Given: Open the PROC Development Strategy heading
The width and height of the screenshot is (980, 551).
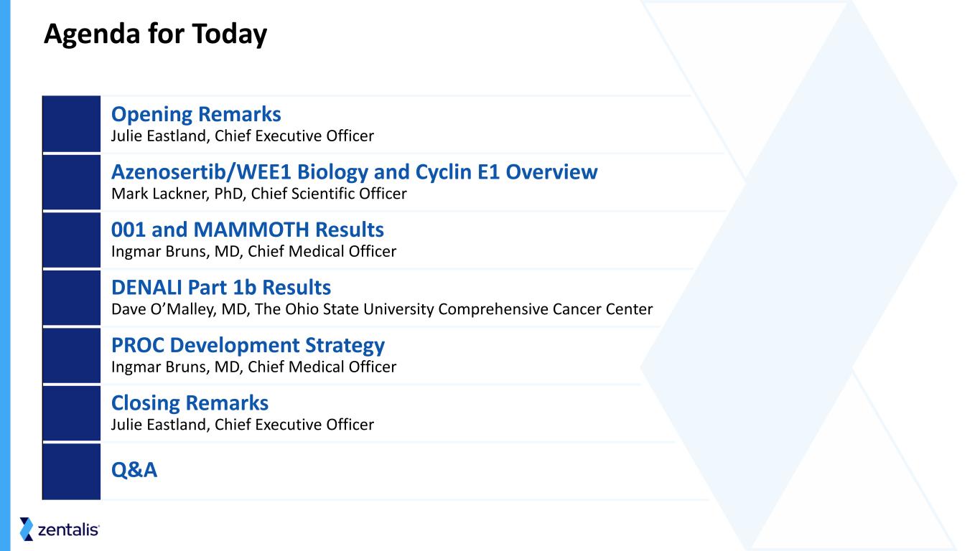Looking at the screenshot, I should [x=248, y=345].
